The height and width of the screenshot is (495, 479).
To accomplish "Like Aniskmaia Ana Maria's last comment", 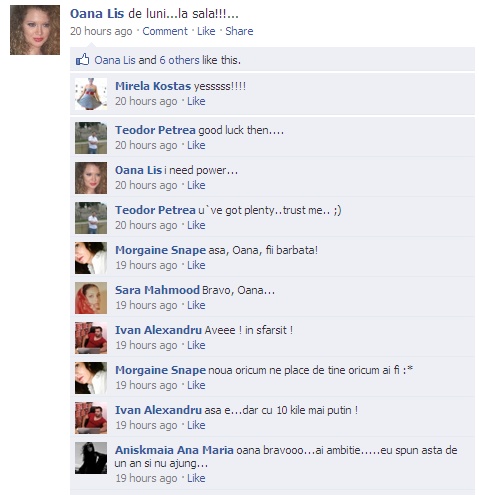I will [196, 478].
